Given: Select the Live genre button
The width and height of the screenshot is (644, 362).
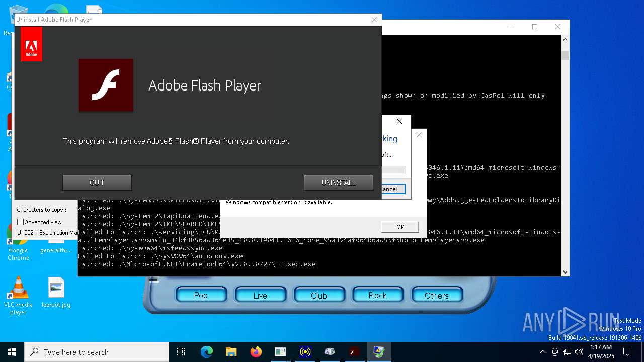Looking at the screenshot, I should click(260, 295).
